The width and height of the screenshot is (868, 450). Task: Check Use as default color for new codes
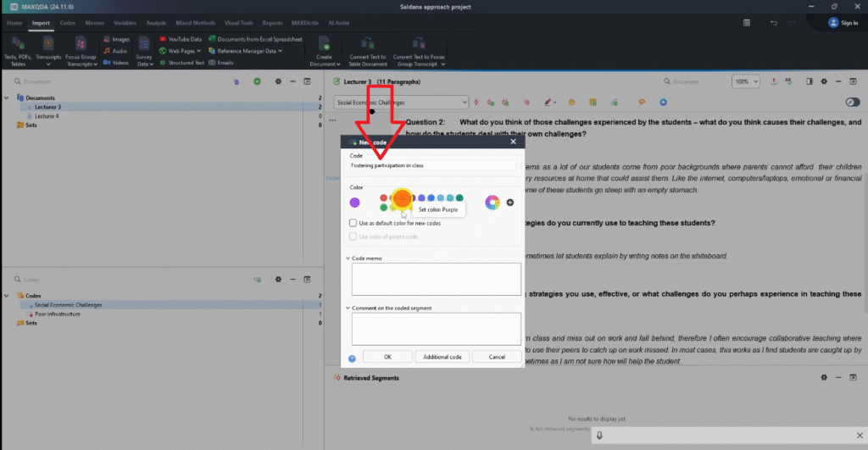click(x=353, y=223)
